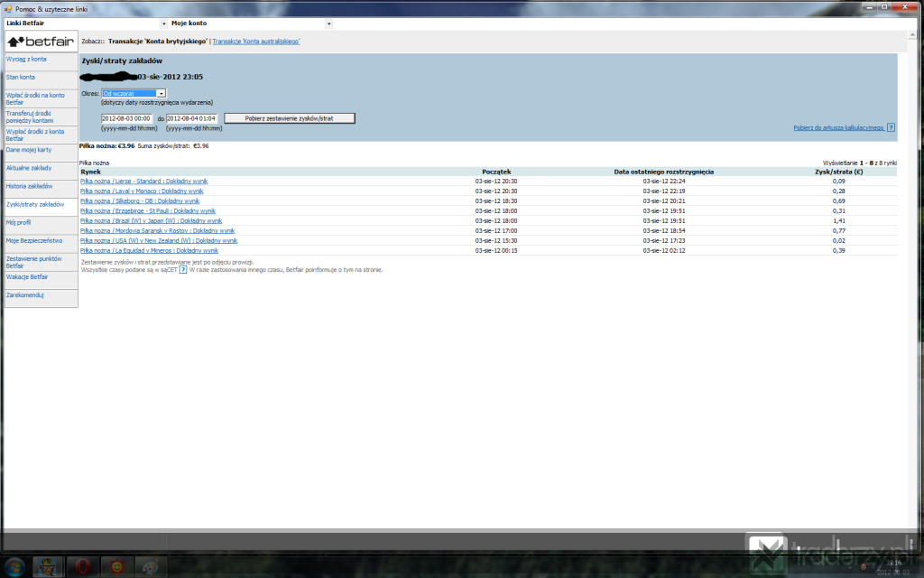
Task: Click settlement time 03-sie-12 22:24
Action: click(663, 181)
